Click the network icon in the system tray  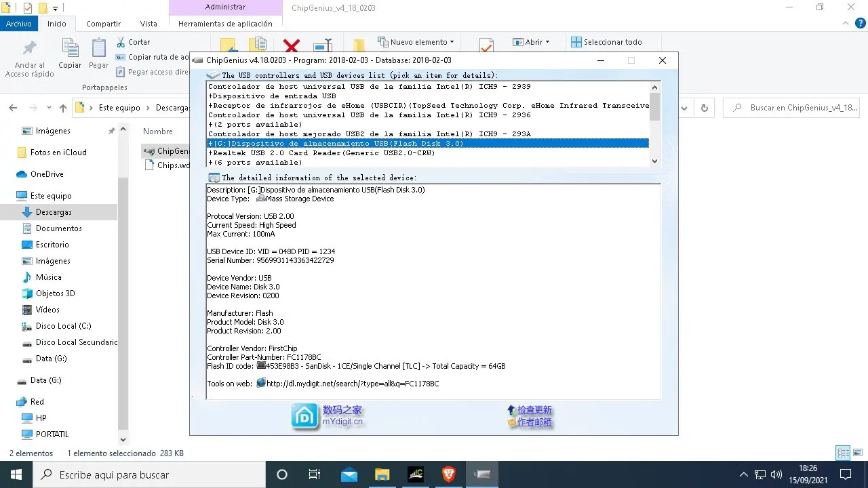coord(761,474)
